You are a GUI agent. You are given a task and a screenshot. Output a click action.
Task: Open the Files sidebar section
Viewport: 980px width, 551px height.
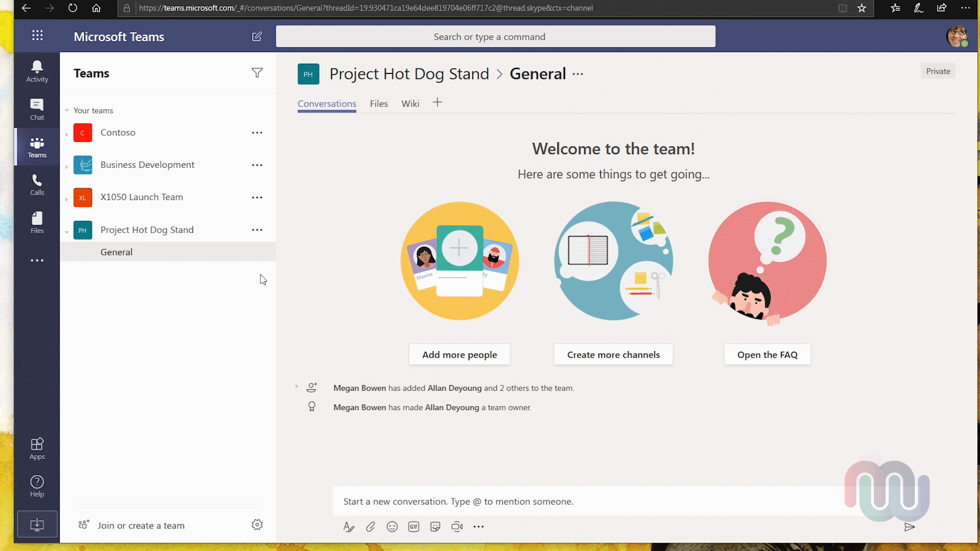(37, 222)
